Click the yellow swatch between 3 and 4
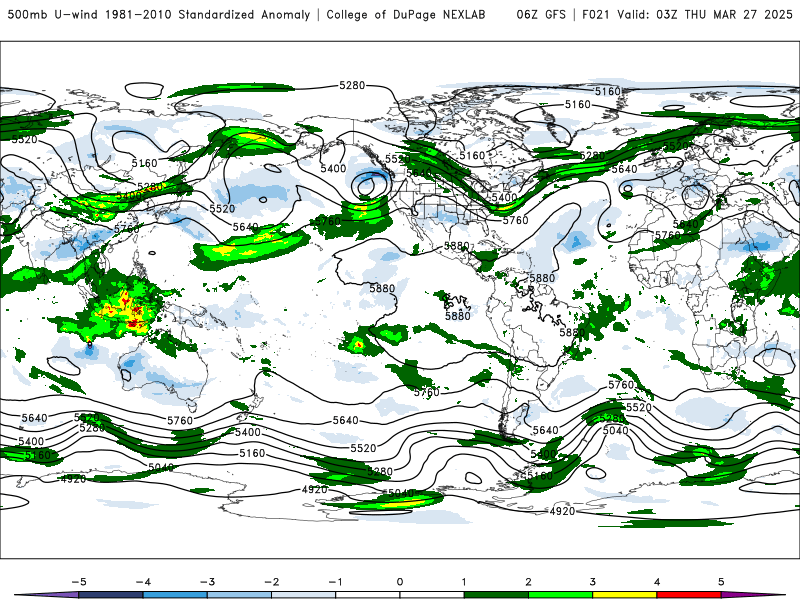Viewport: 800px width, 600px height. click(x=624, y=595)
